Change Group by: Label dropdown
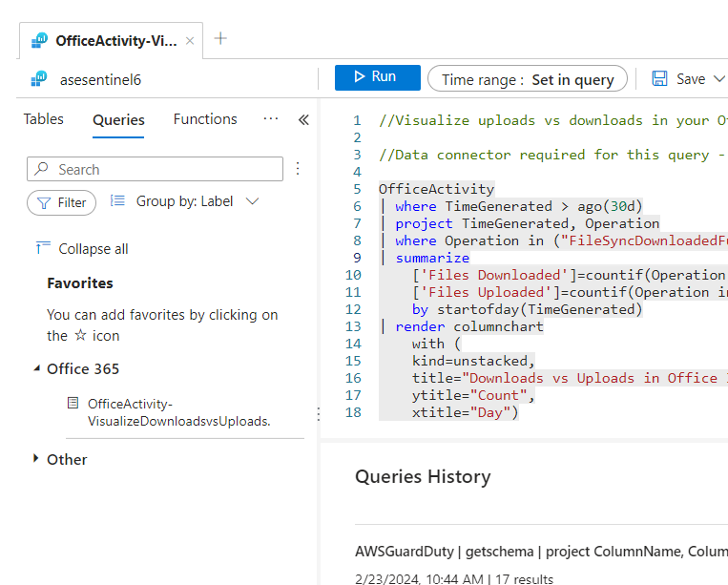Image resolution: width=728 pixels, height=585 pixels. [198, 201]
